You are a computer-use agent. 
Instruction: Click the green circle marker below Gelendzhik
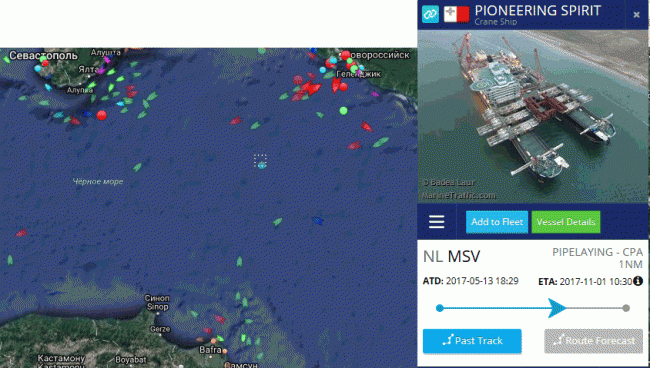click(x=343, y=111)
